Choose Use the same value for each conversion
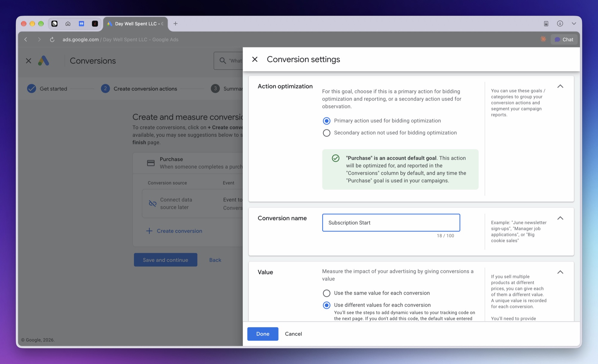Viewport: 598px width, 364px height. pos(327,293)
